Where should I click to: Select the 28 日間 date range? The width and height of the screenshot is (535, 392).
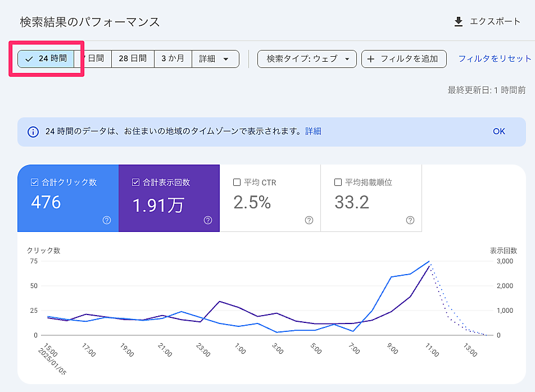point(133,59)
